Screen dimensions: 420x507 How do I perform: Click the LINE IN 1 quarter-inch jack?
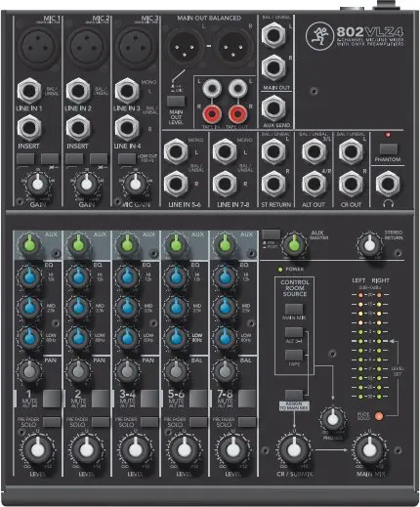pyautogui.click(x=29, y=91)
